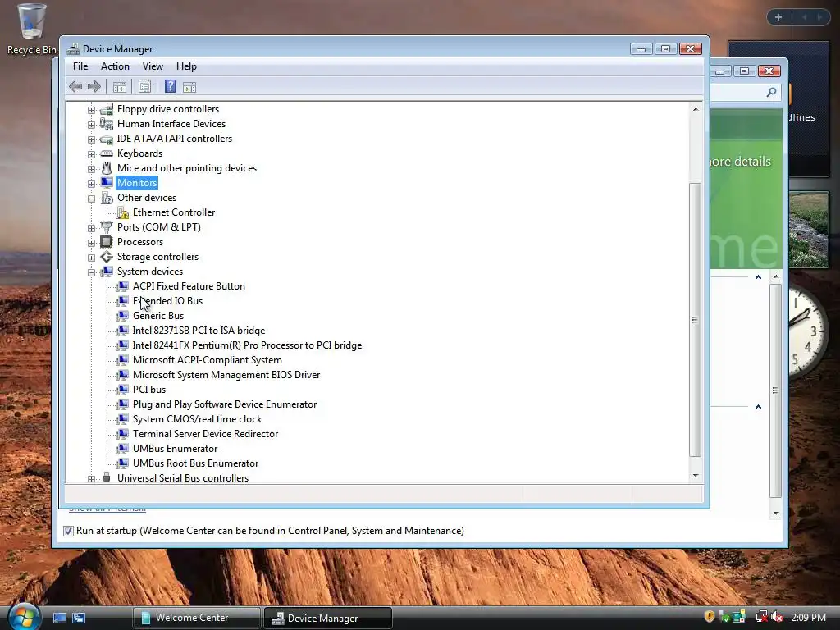Select Terminal Server Device Redirector entry
This screenshot has width=840, height=630.
click(x=205, y=434)
